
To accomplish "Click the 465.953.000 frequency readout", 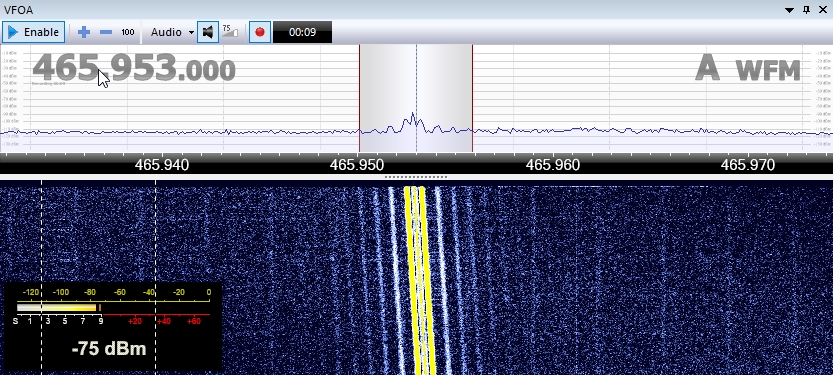I will coord(134,68).
